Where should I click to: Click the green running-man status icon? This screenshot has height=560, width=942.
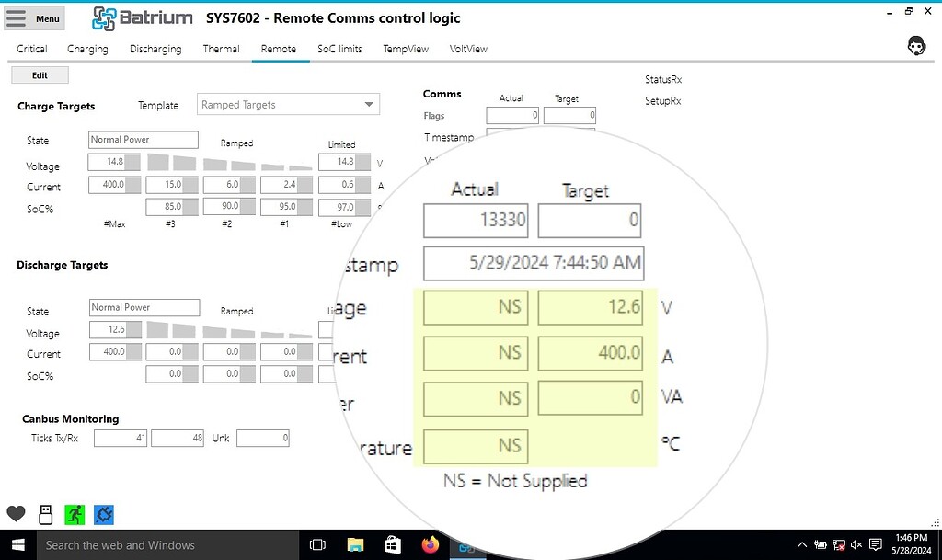pyautogui.click(x=75, y=514)
